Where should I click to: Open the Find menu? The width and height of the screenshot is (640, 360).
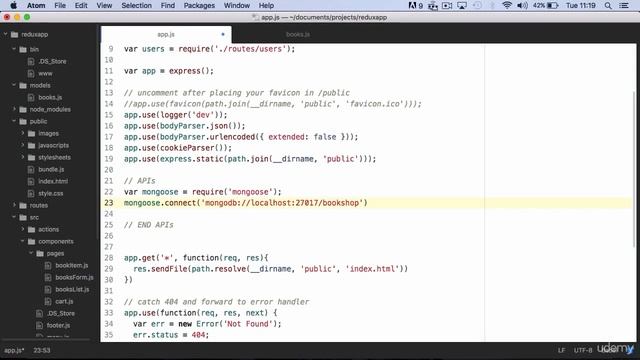point(167,5)
